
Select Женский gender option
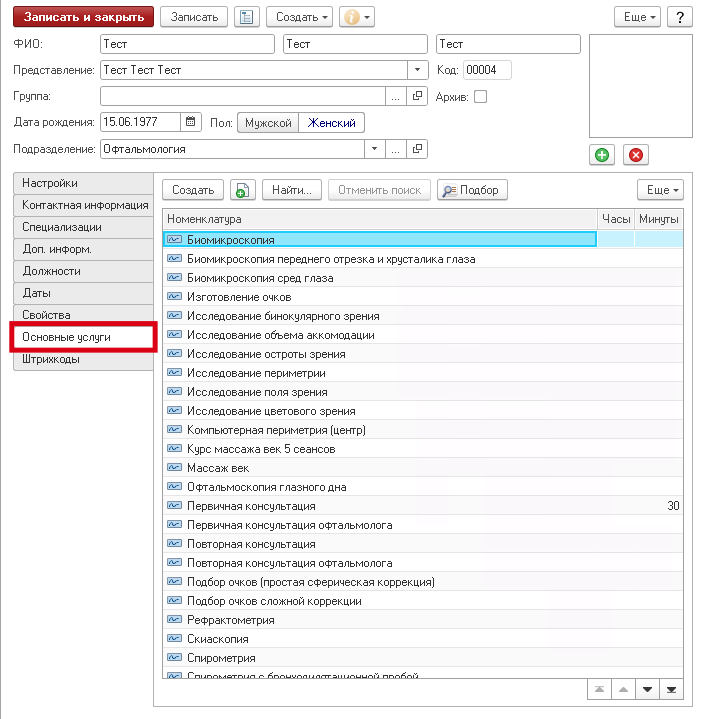(331, 123)
